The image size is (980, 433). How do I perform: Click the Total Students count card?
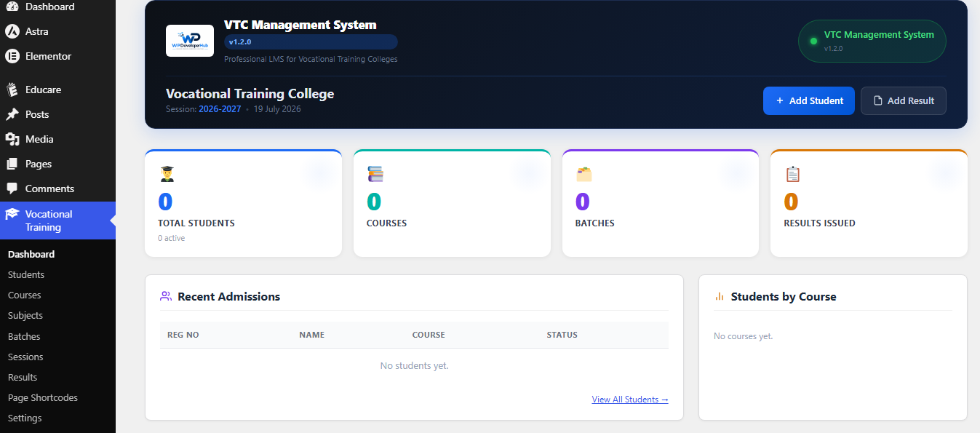tap(243, 203)
